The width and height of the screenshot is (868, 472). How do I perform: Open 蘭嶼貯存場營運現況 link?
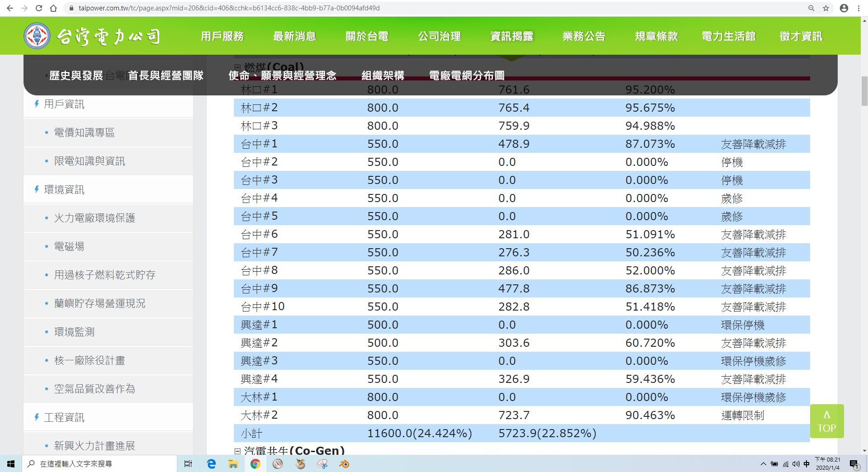click(x=100, y=303)
